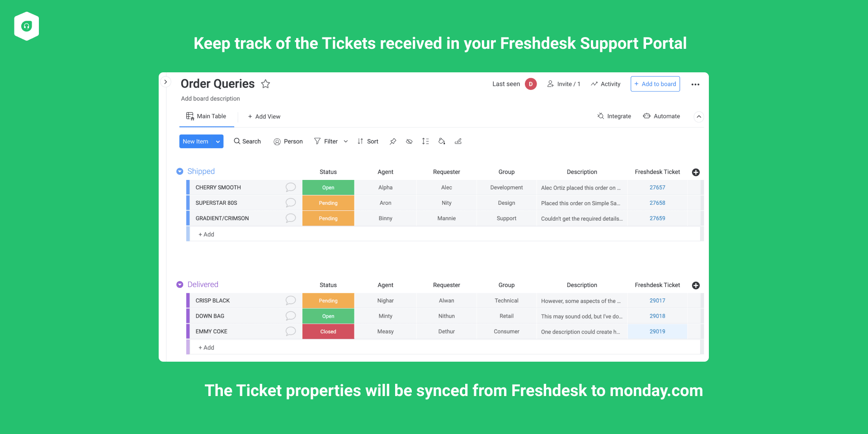Add a column to the Shipped group
Viewport: 868px width, 434px height.
pos(696,172)
